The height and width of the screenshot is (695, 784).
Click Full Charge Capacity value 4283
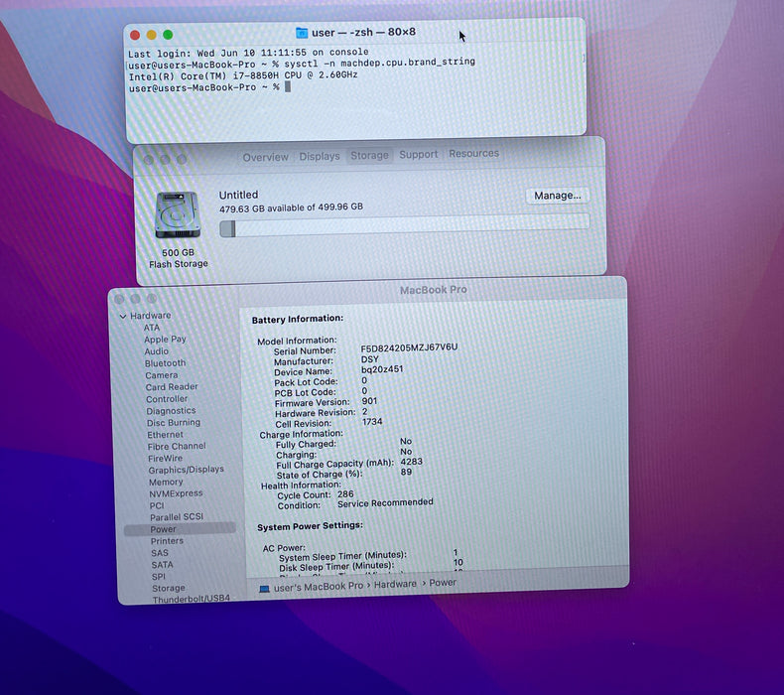(x=412, y=462)
